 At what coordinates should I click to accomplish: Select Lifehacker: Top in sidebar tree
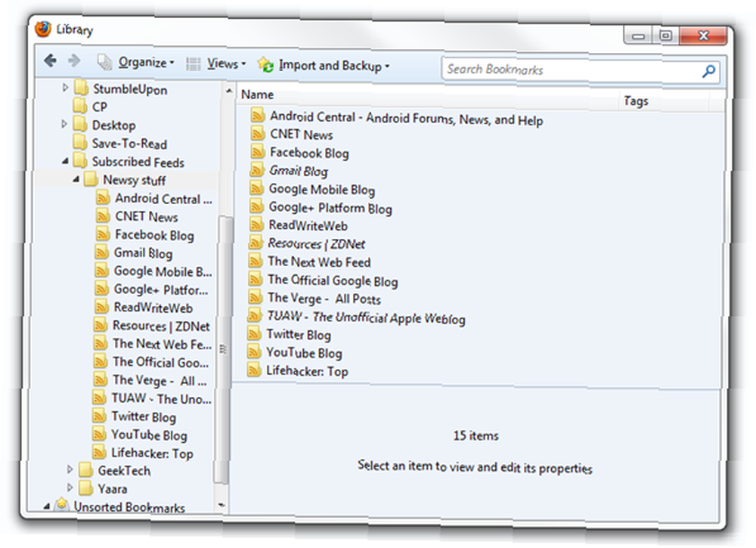(152, 453)
